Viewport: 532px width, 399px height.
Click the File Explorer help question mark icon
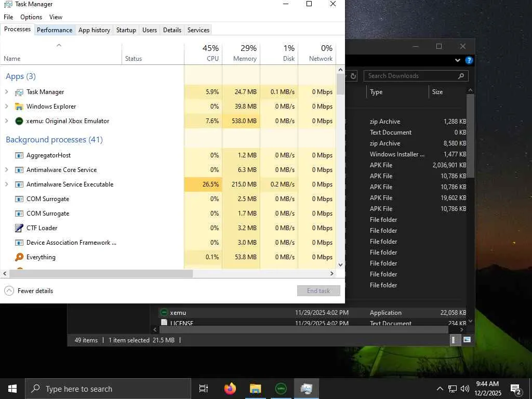point(469,60)
